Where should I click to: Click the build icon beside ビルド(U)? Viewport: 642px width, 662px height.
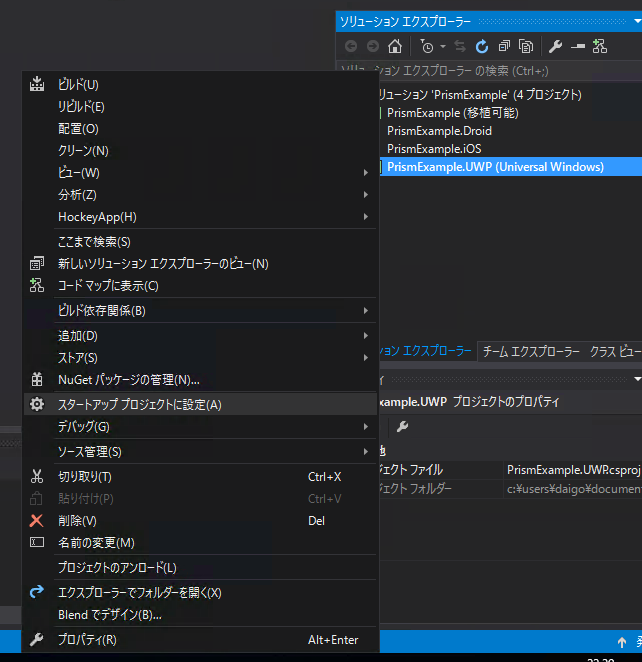(x=37, y=84)
